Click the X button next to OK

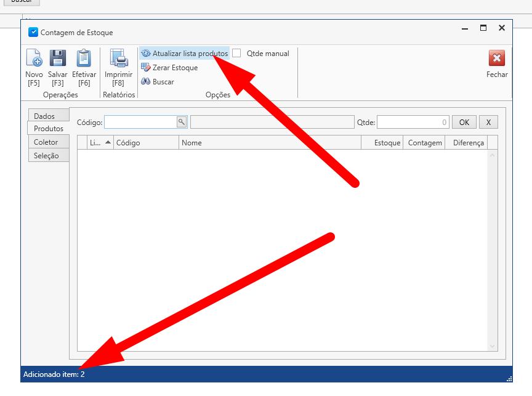point(488,122)
